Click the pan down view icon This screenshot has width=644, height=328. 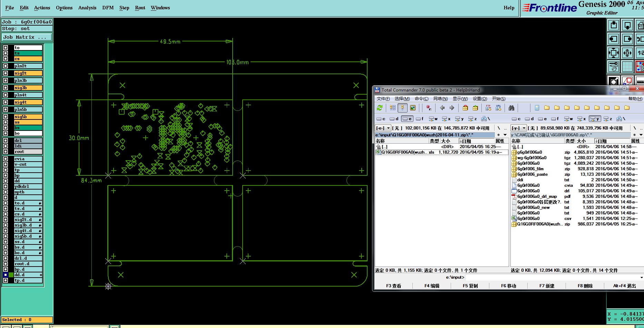627,25
